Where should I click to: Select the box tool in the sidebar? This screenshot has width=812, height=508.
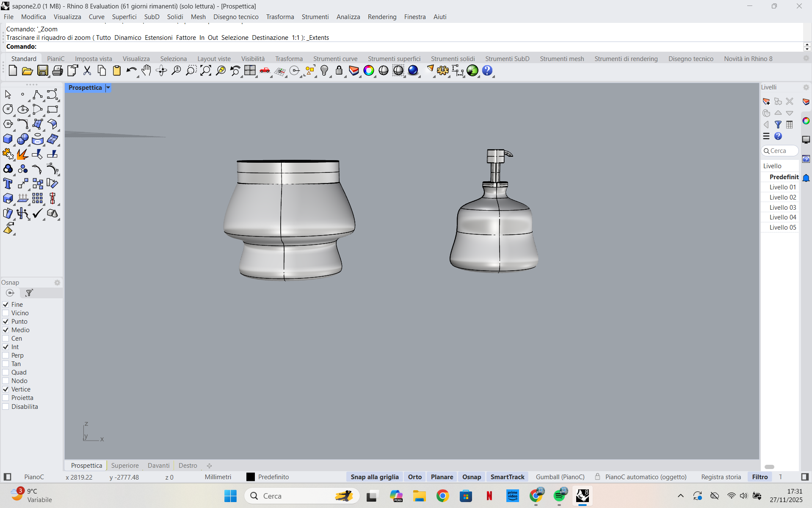coord(8,139)
